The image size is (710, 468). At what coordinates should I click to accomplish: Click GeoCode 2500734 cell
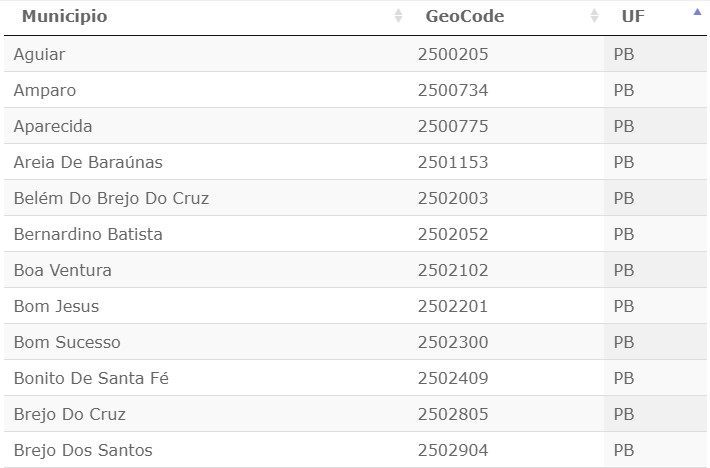[453, 90]
